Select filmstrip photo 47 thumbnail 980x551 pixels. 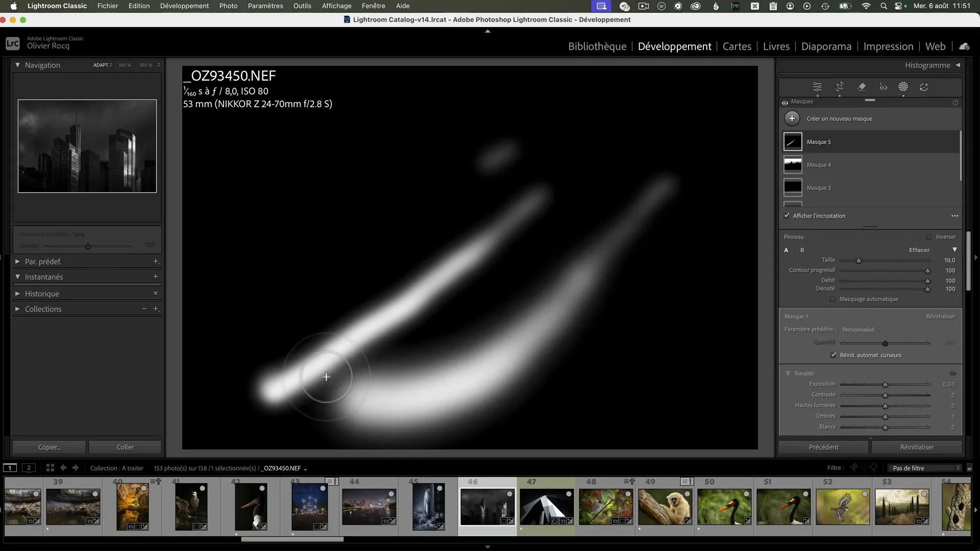[546, 507]
